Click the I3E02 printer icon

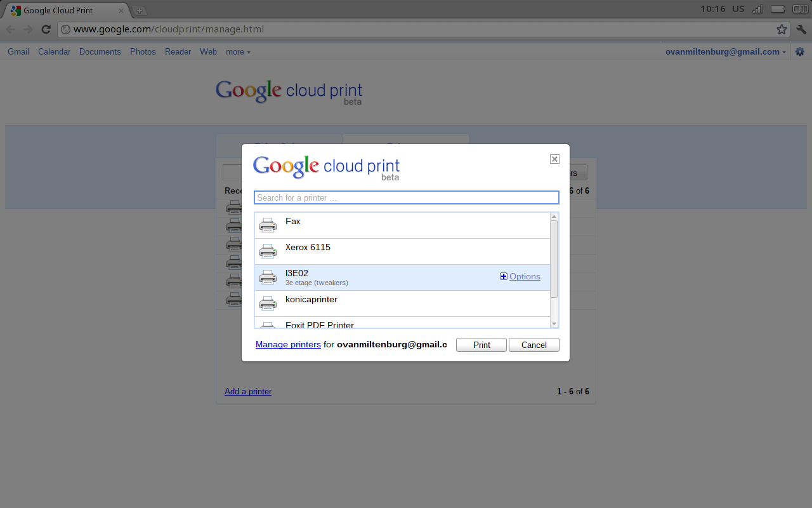[268, 277]
